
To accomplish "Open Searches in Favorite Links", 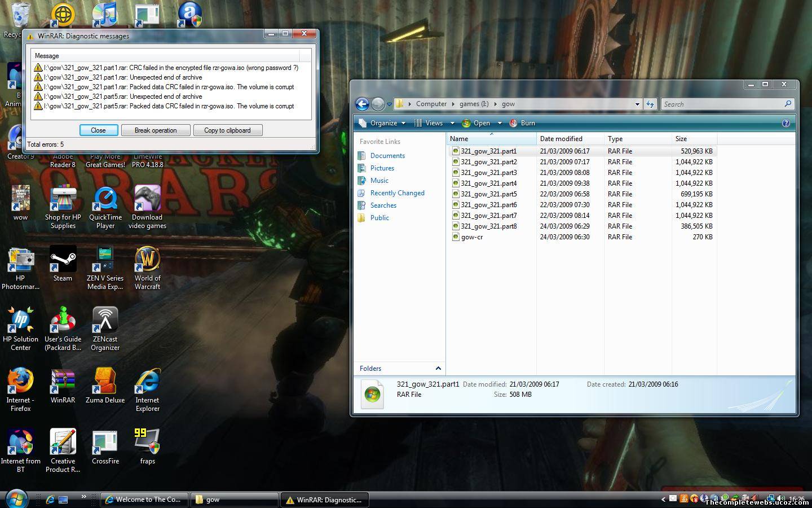I will (x=383, y=205).
